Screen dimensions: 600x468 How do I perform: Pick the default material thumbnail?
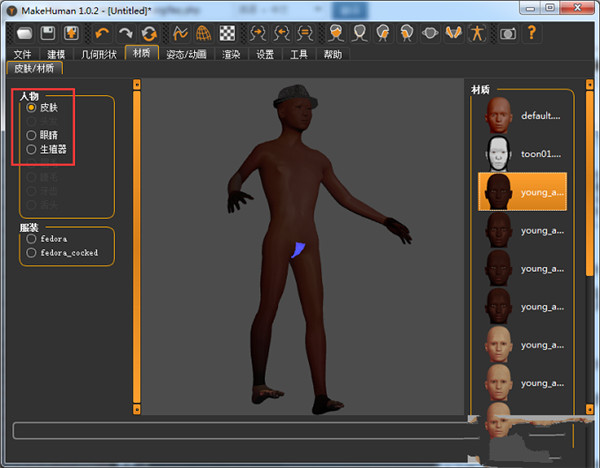click(x=497, y=117)
